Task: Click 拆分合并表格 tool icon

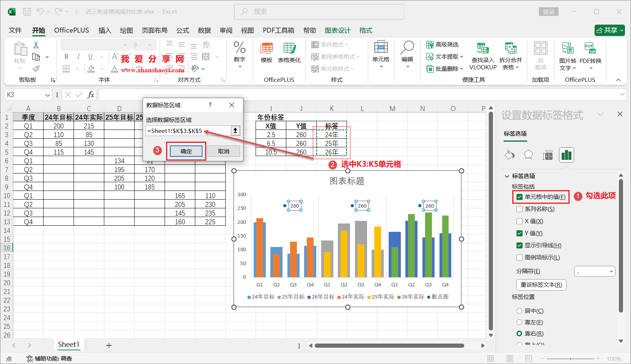Action: coord(510,48)
